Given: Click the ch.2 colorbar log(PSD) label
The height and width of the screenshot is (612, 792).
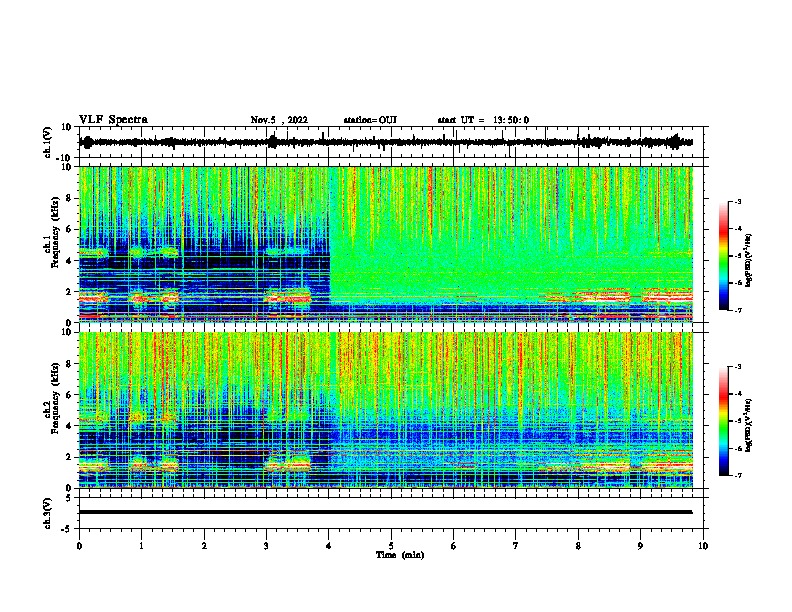Looking at the screenshot, I should click(x=748, y=425).
